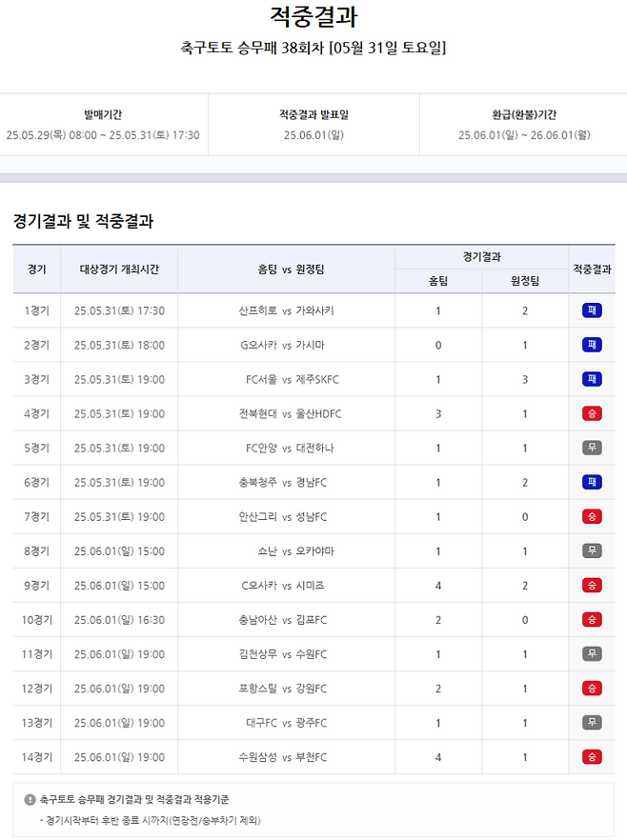The width and height of the screenshot is (627, 840).
Task: Select the 포항스틸 vs 강원FC match text
Action: click(x=282, y=689)
